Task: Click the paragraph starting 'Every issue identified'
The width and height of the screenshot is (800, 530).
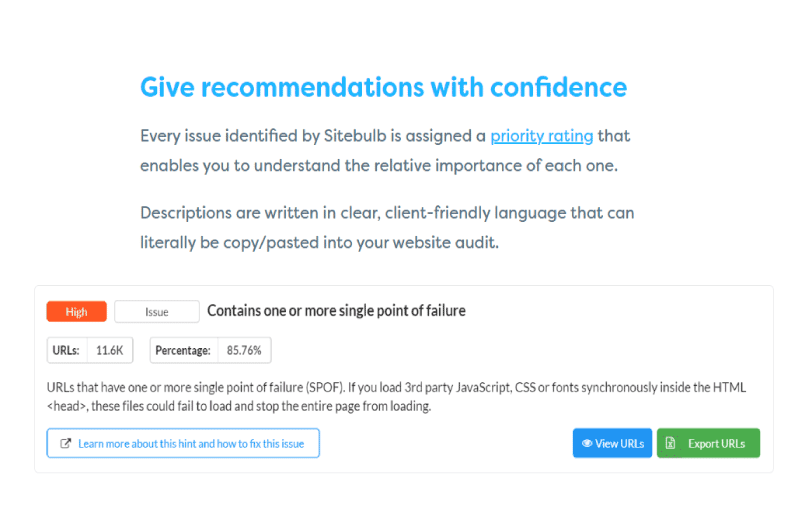Action: (x=385, y=150)
